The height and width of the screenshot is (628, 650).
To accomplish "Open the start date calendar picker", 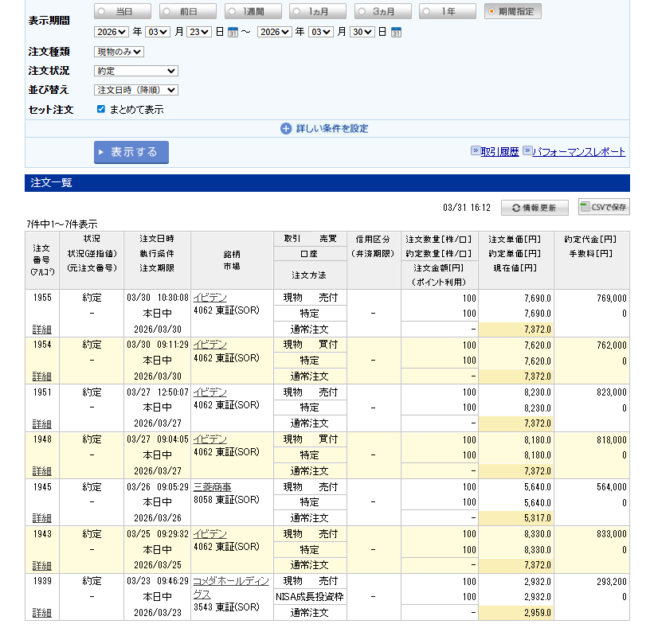I will point(233,32).
